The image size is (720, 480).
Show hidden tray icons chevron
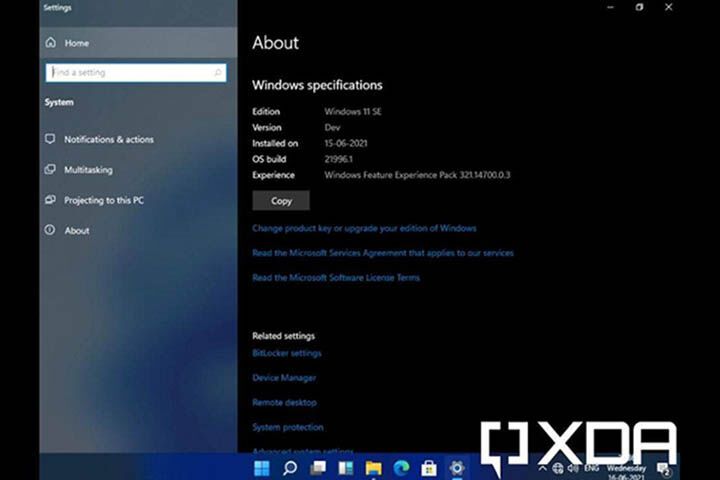click(542, 468)
